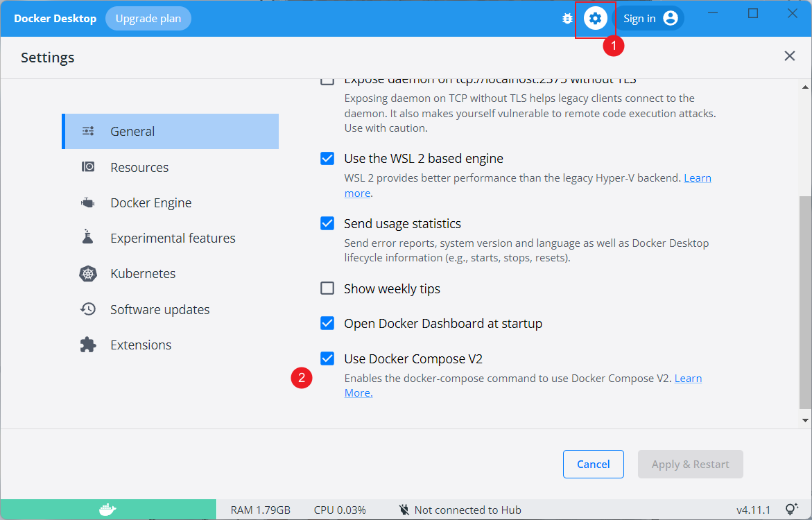The image size is (812, 520).
Task: Click the Kubernetes wheel icon
Action: tap(88, 273)
